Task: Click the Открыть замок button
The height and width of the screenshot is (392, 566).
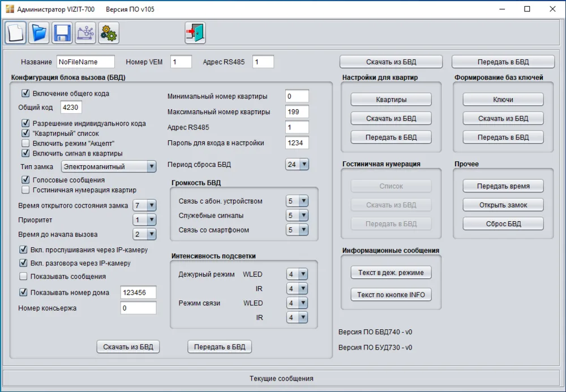Action: 503,205
